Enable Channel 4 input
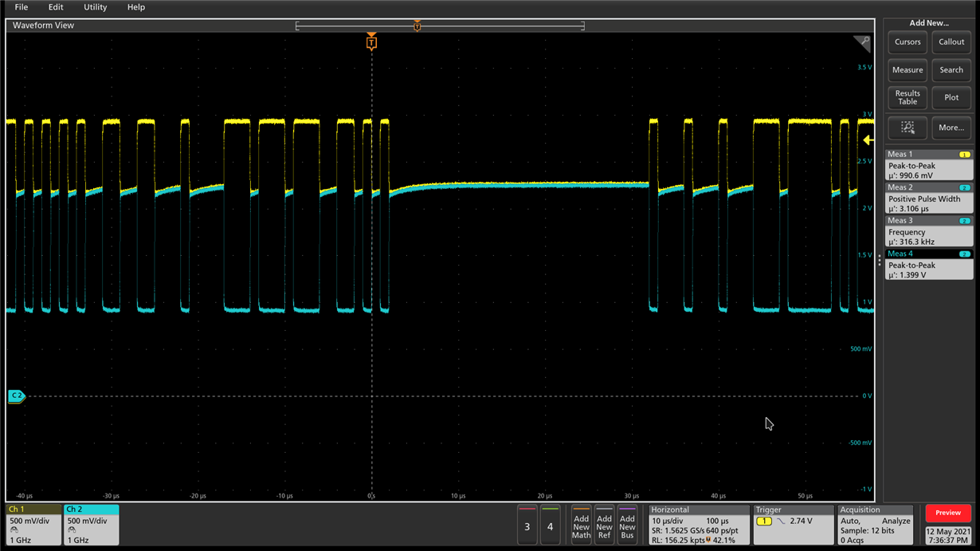 click(550, 525)
